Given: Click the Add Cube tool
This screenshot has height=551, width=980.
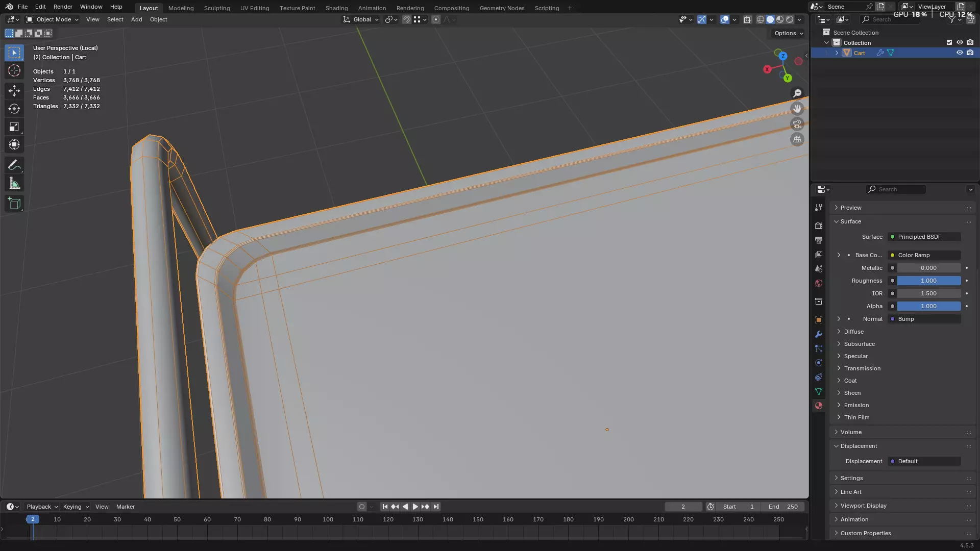Looking at the screenshot, I should coord(14,204).
